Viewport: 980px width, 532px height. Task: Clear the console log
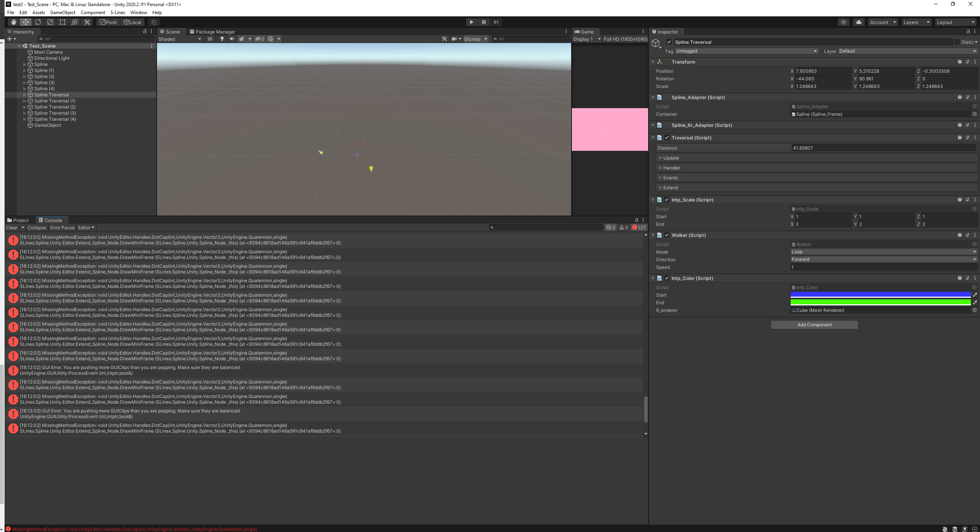point(12,228)
